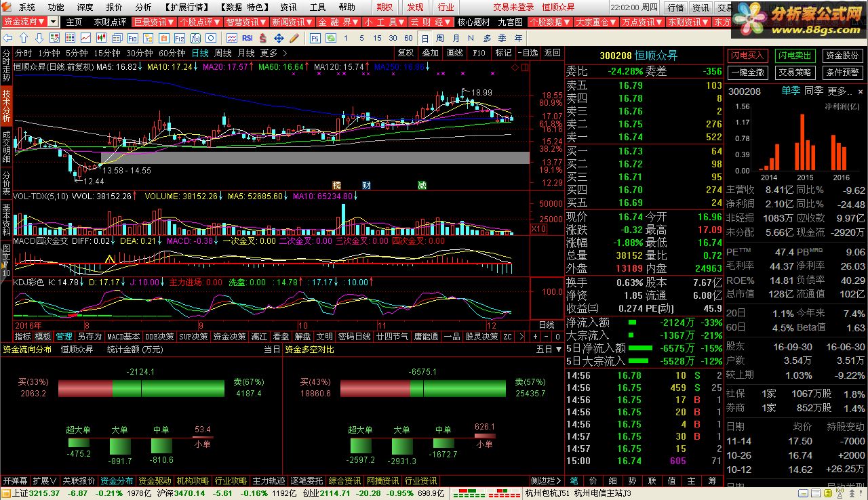Select the candlestick chart toolbar icon
Viewport: 868px width, 500px height.
click(x=101, y=37)
